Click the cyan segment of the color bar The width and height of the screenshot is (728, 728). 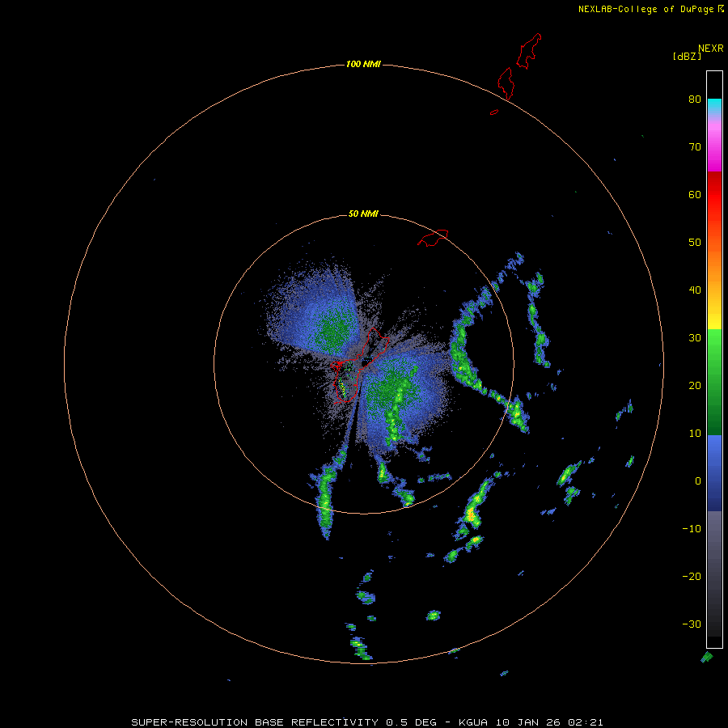point(714,105)
